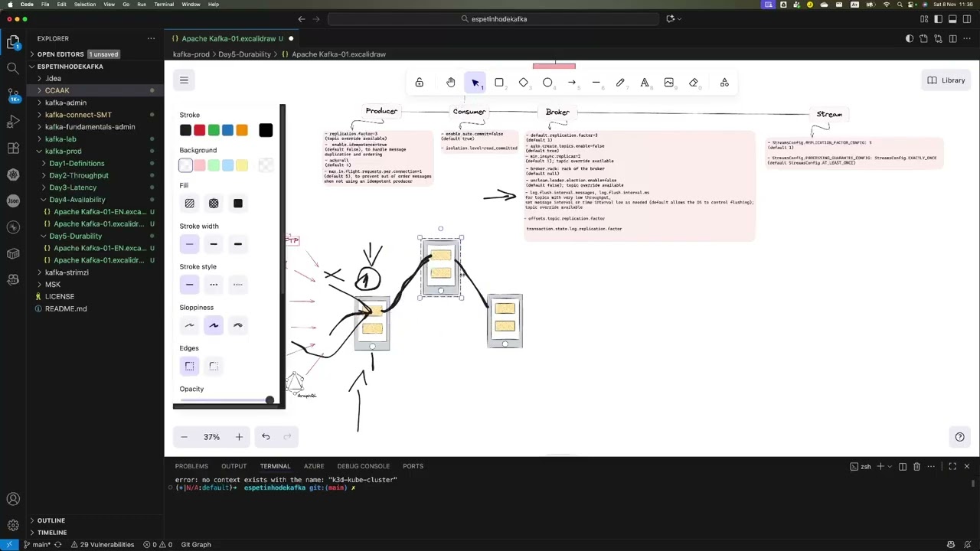Click the espetinhodekafka command center search
980x551 pixels.
pos(495,19)
